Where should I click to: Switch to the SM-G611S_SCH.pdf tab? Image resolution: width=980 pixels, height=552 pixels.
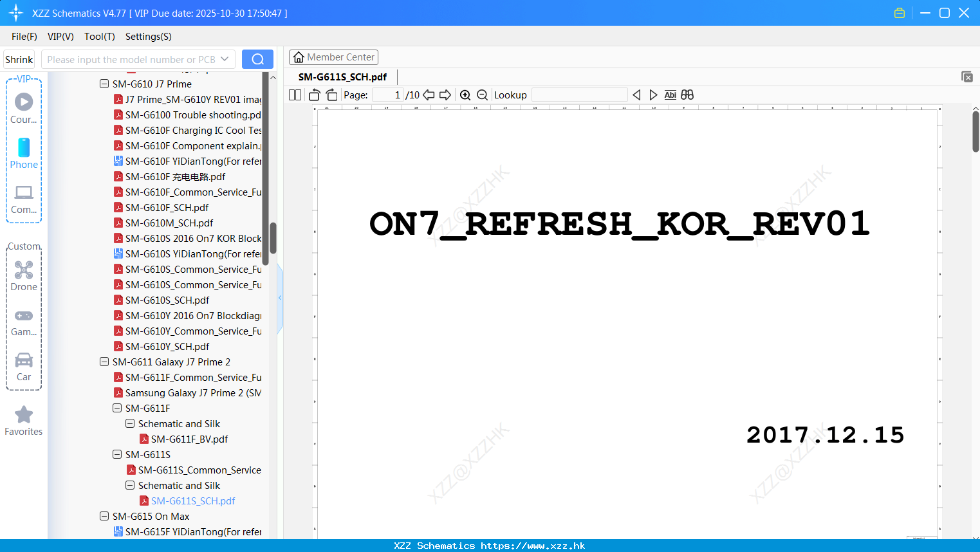343,77
